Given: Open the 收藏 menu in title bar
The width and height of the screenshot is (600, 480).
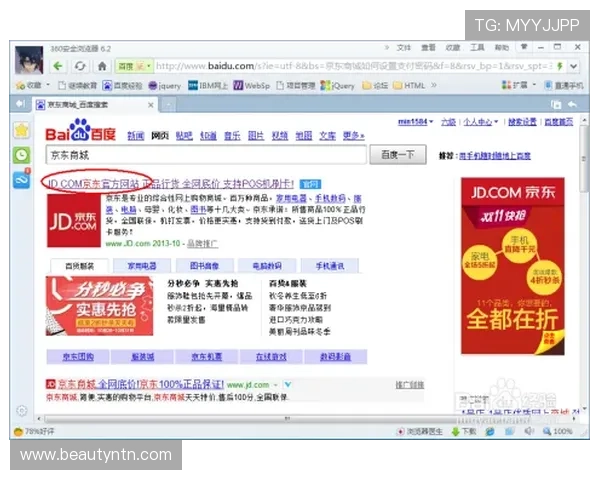Looking at the screenshot, I should [x=453, y=47].
